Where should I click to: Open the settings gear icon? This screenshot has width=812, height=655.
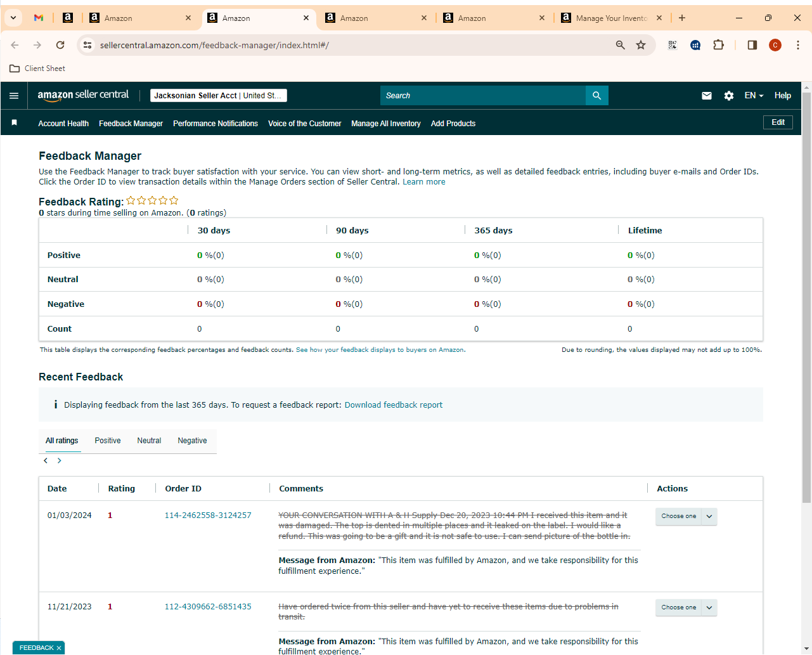pos(729,96)
